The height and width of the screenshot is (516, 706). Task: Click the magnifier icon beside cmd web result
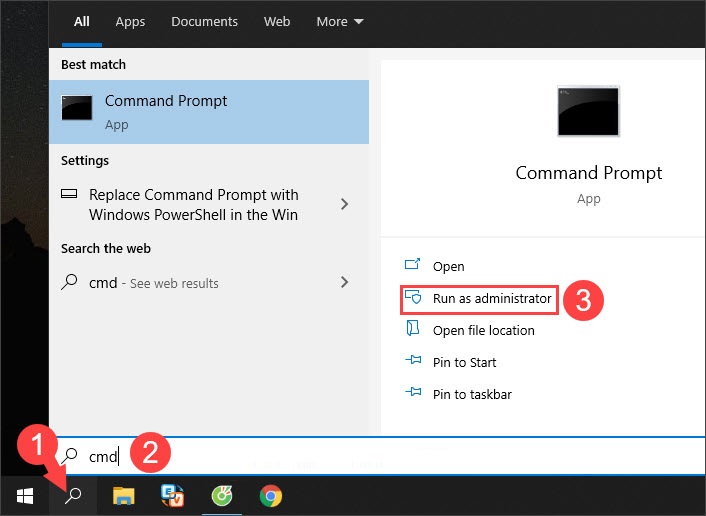point(69,281)
